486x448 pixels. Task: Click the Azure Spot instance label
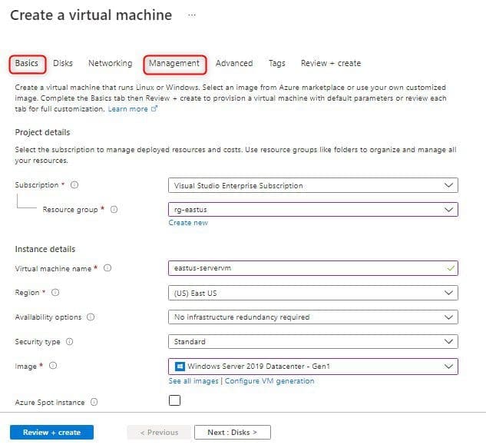point(50,403)
